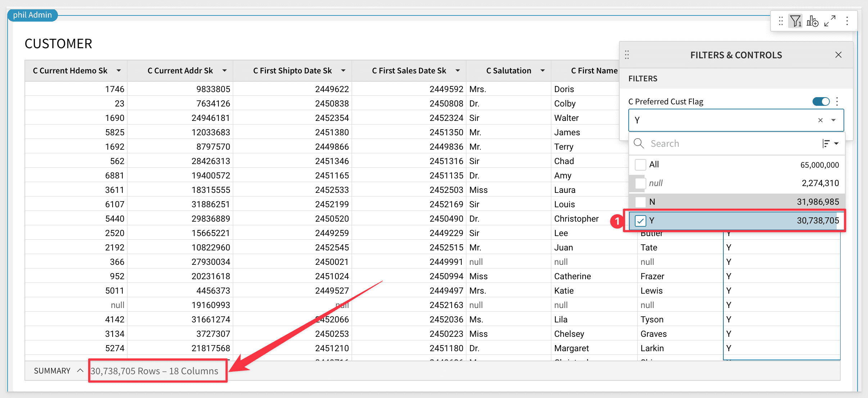Clear the selected Y filter value
Viewport: 868px width, 398px height.
[x=820, y=120]
